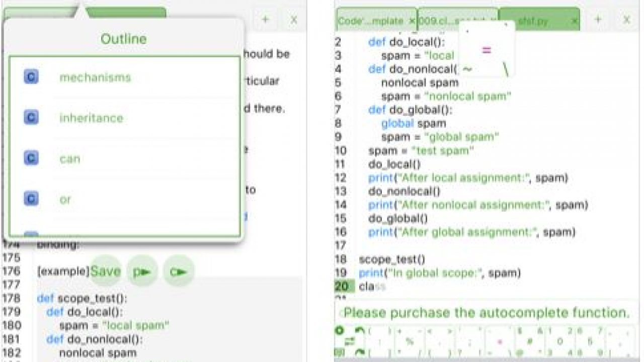Viewport: 644px width, 362px height.
Task: Close all tabs with left editor X icon
Action: (x=294, y=20)
